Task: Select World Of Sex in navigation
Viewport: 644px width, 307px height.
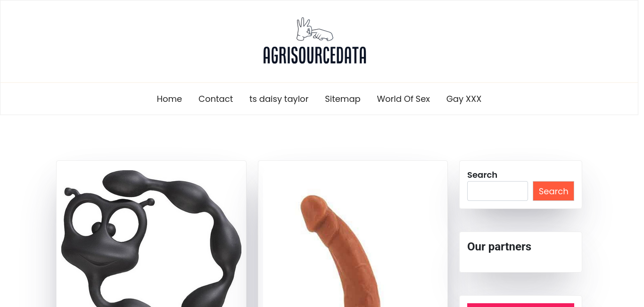Action: [403, 99]
